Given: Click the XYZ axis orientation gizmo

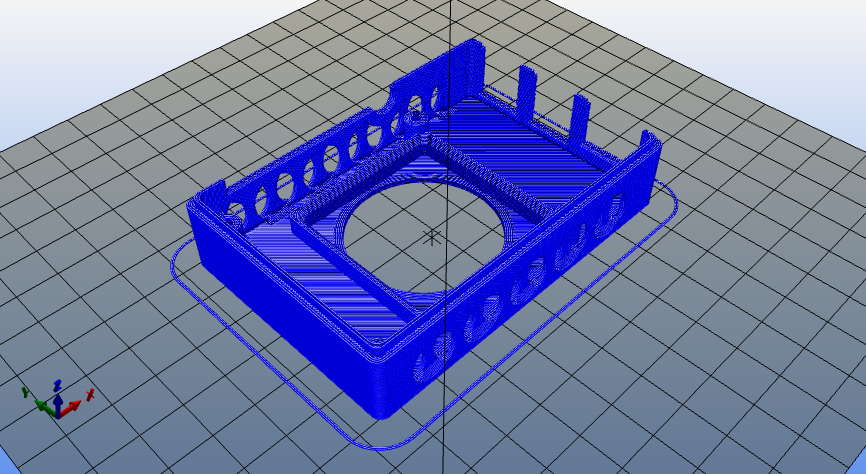Looking at the screenshot, I should click(x=57, y=399).
